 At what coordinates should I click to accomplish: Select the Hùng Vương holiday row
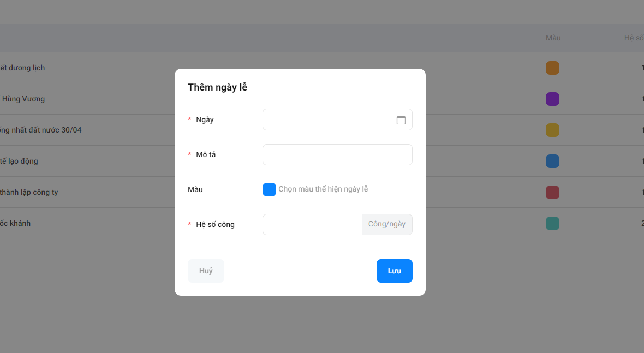(322, 99)
